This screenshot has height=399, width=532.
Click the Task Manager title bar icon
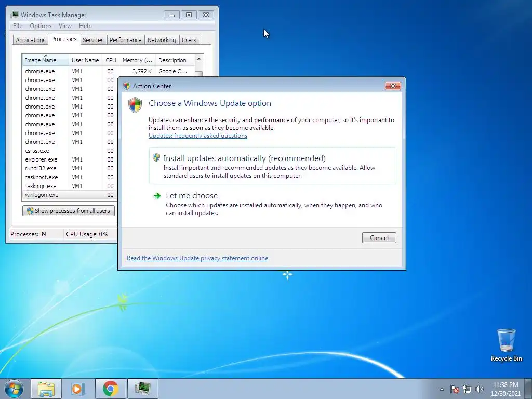(x=15, y=15)
